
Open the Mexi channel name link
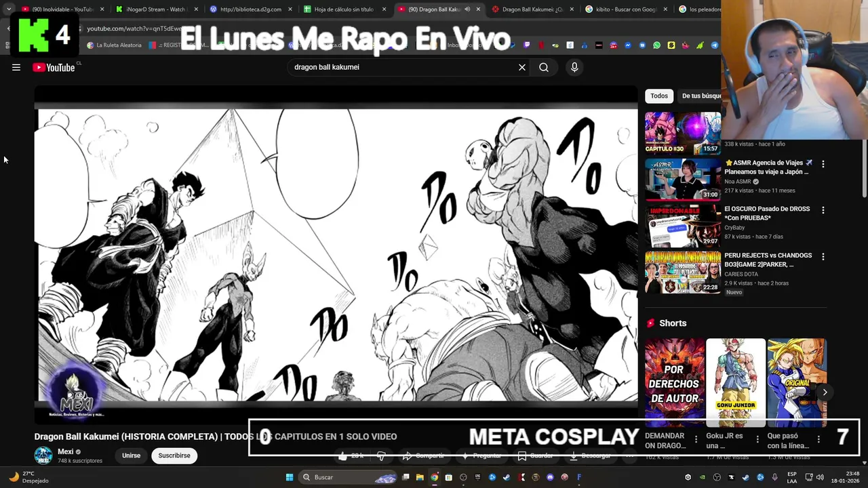point(66,451)
